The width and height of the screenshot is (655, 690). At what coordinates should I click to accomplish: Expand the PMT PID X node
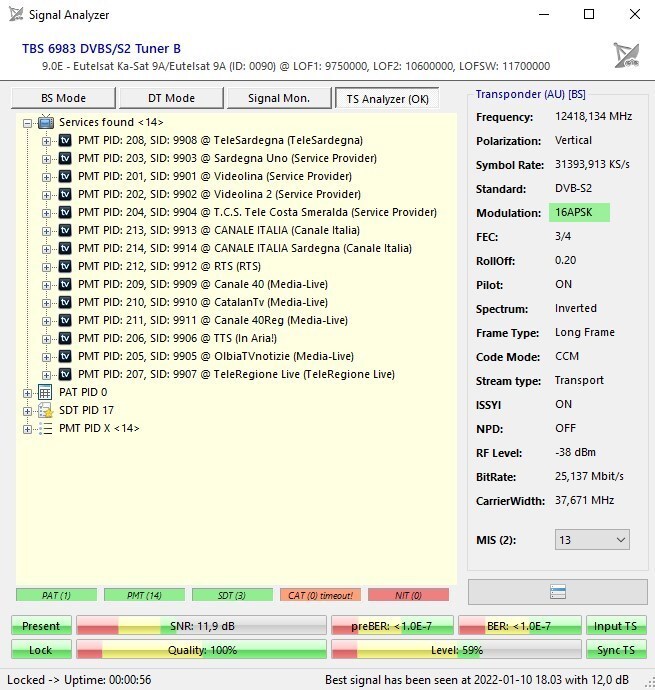[27, 429]
